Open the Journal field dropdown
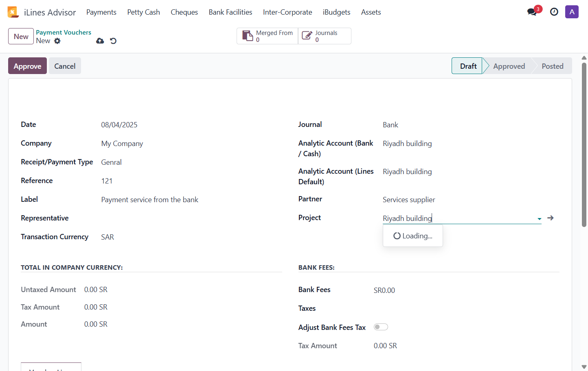 462,125
